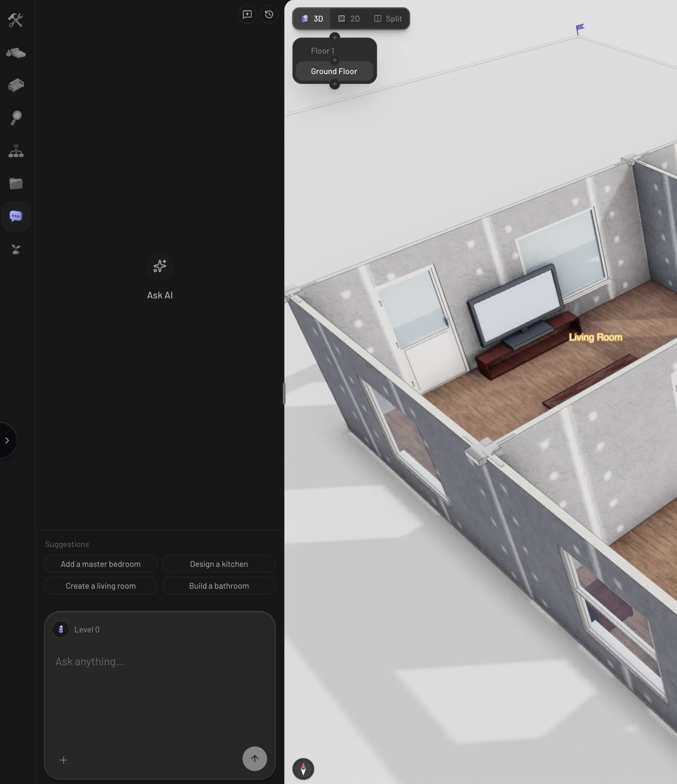Send the message with arrow button
Image resolution: width=677 pixels, height=784 pixels.
[255, 759]
